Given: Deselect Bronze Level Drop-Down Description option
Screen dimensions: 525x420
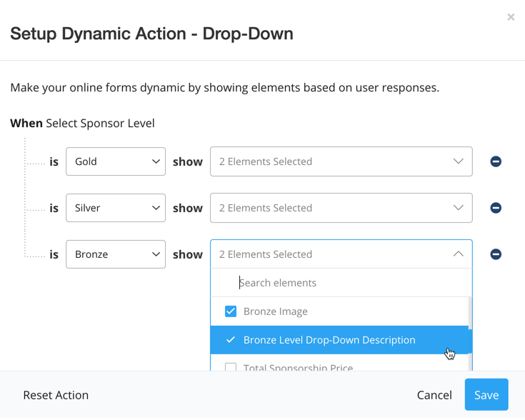Looking at the screenshot, I should pos(339,340).
